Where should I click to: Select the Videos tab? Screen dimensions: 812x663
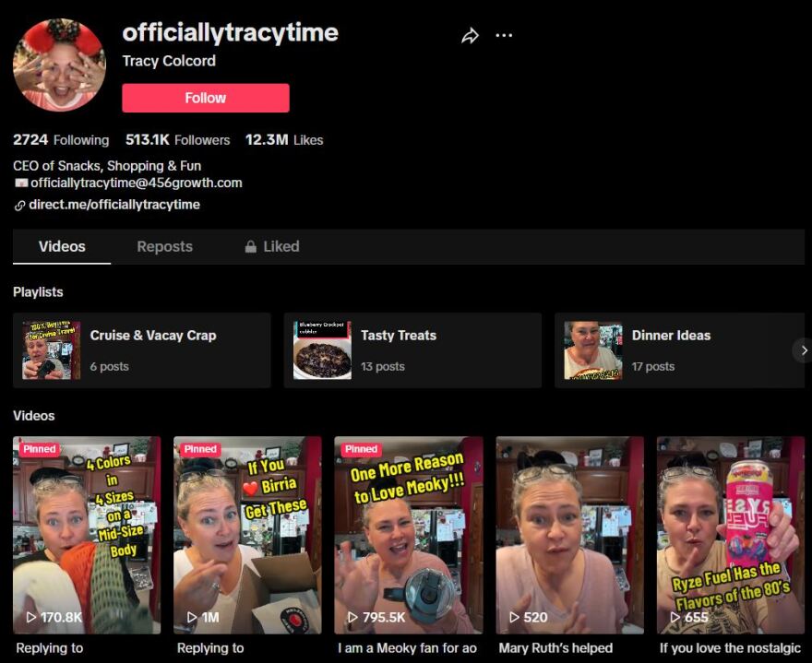coord(61,246)
